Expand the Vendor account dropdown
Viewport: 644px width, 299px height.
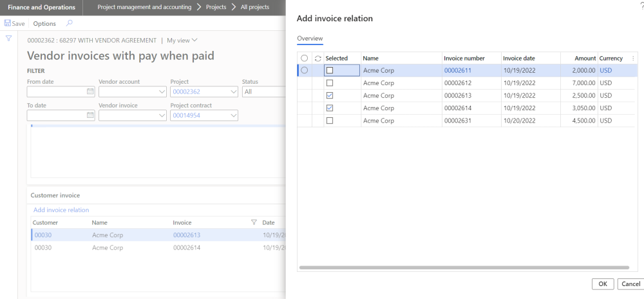coord(161,92)
